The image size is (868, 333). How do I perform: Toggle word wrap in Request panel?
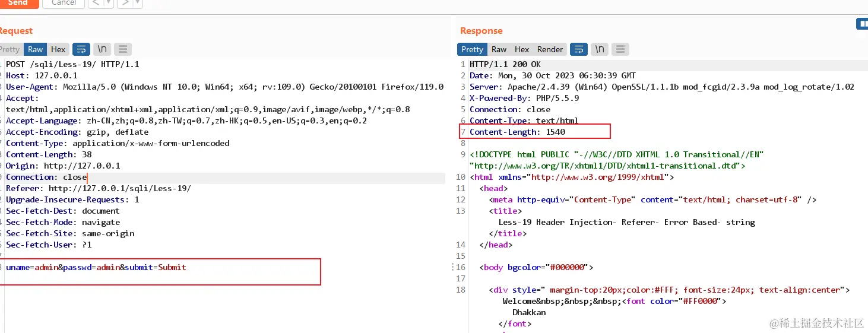[81, 49]
